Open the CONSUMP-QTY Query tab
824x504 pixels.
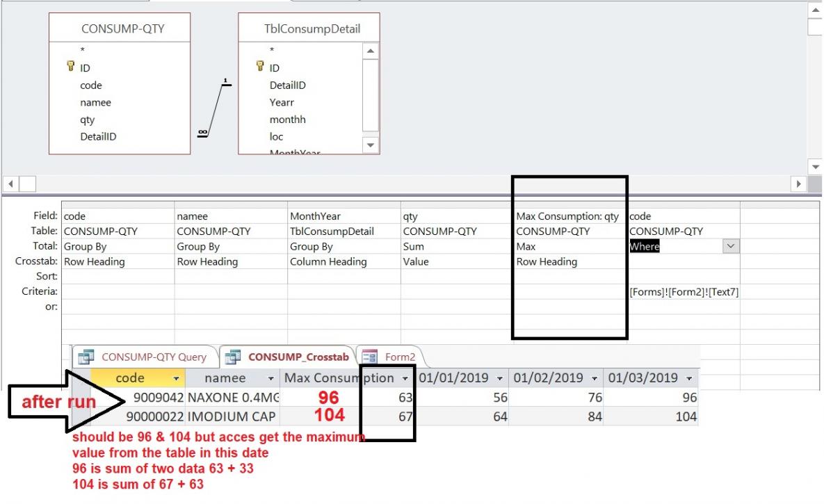tap(145, 357)
